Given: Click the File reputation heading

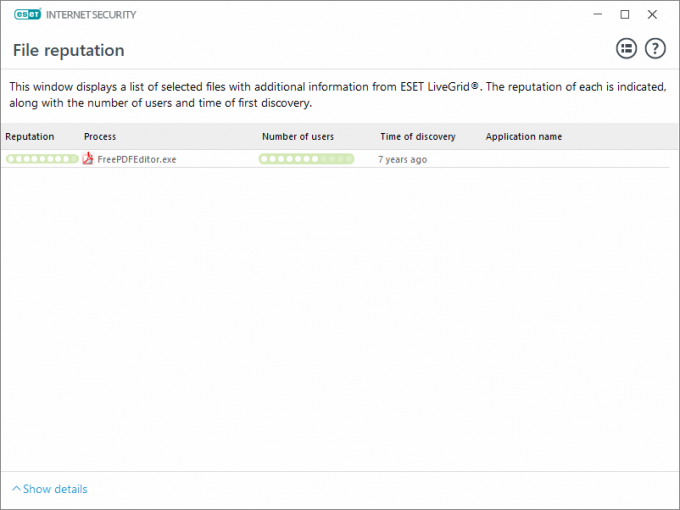Looking at the screenshot, I should (x=69, y=50).
